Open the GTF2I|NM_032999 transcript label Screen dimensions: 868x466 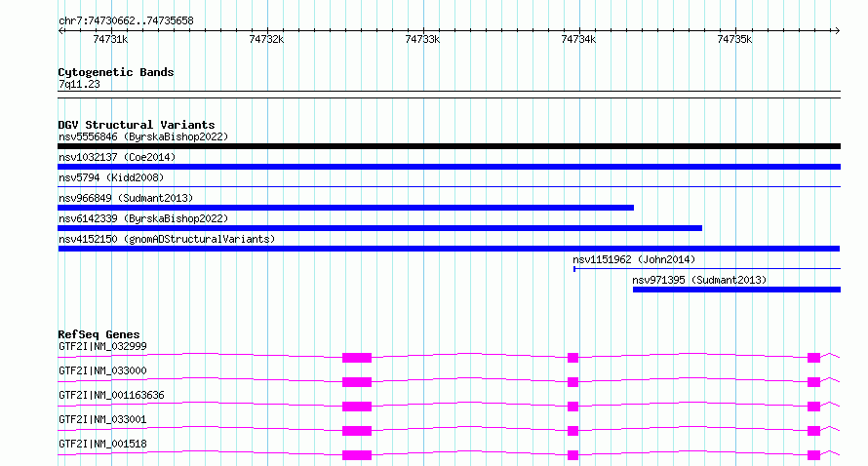pos(102,346)
